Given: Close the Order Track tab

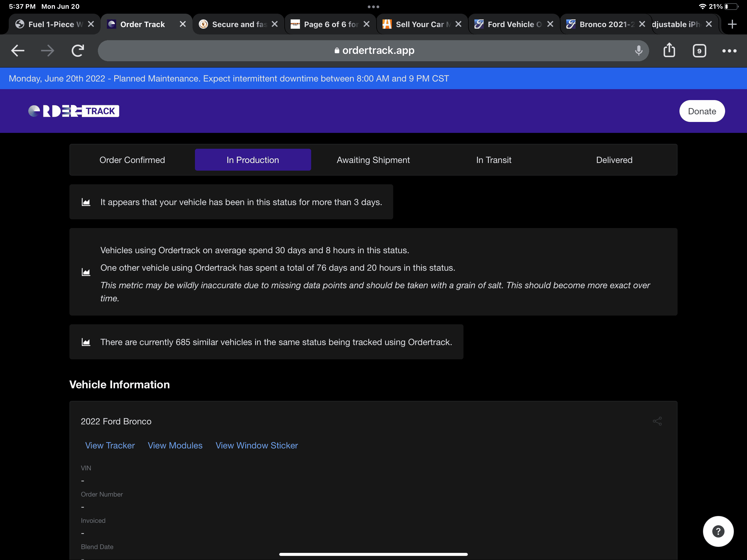Looking at the screenshot, I should coord(183,24).
